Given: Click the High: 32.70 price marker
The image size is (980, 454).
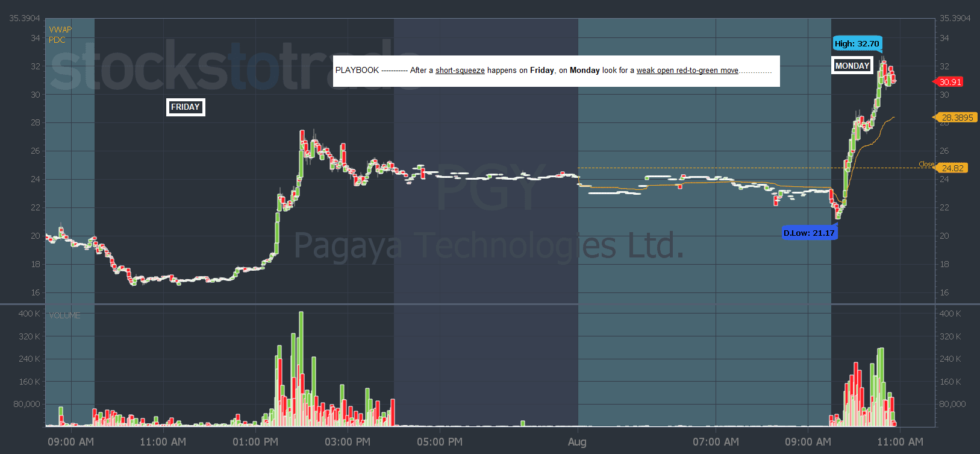Looking at the screenshot, I should pos(857,43).
